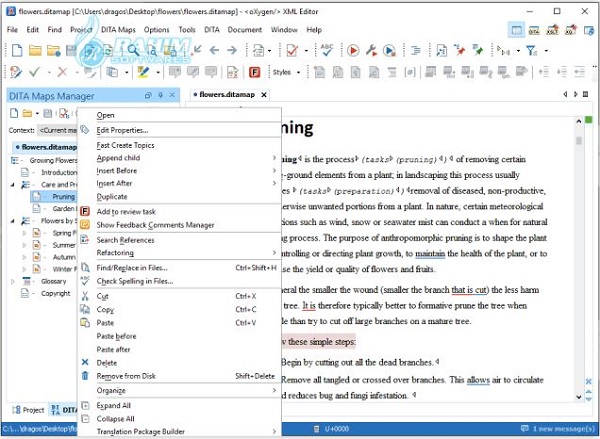Open the filter funnel dropdown arrow
The width and height of the screenshot is (600, 439).
click(546, 51)
